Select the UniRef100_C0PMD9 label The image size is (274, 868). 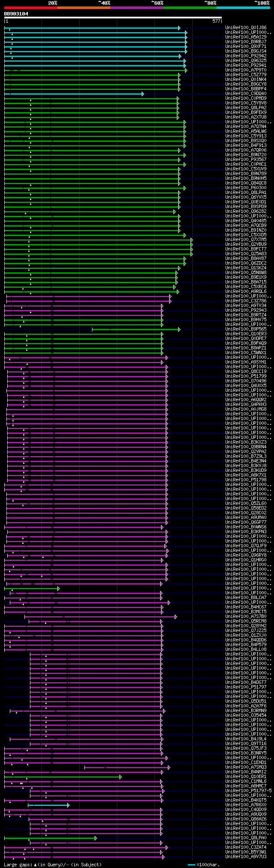pos(246,98)
